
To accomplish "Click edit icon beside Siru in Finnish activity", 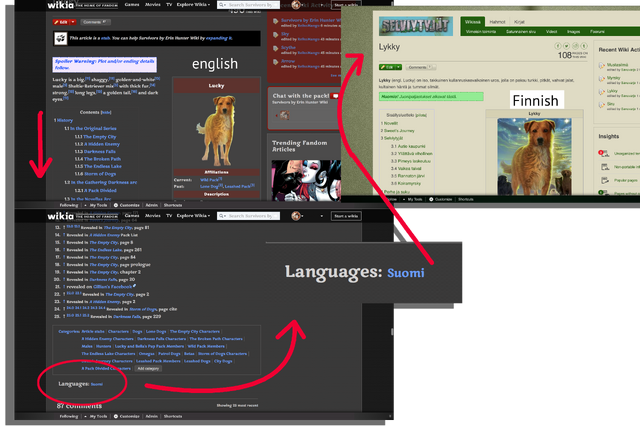I will pos(602,105).
